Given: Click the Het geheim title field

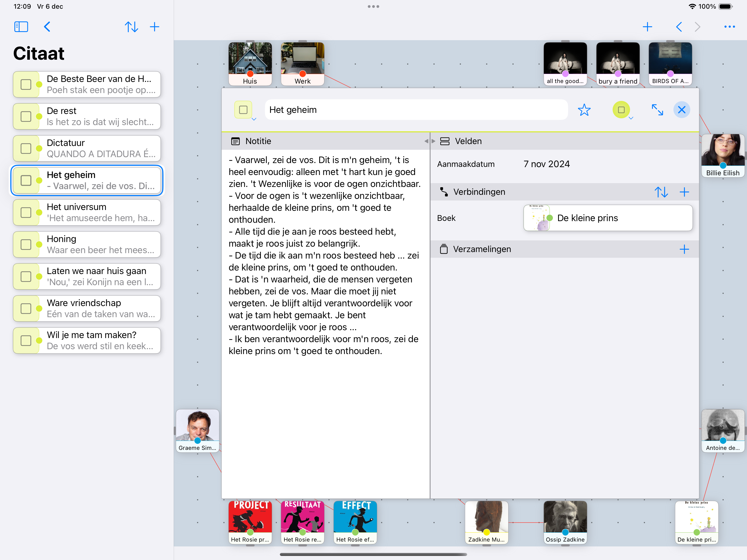Looking at the screenshot, I should coord(416,110).
